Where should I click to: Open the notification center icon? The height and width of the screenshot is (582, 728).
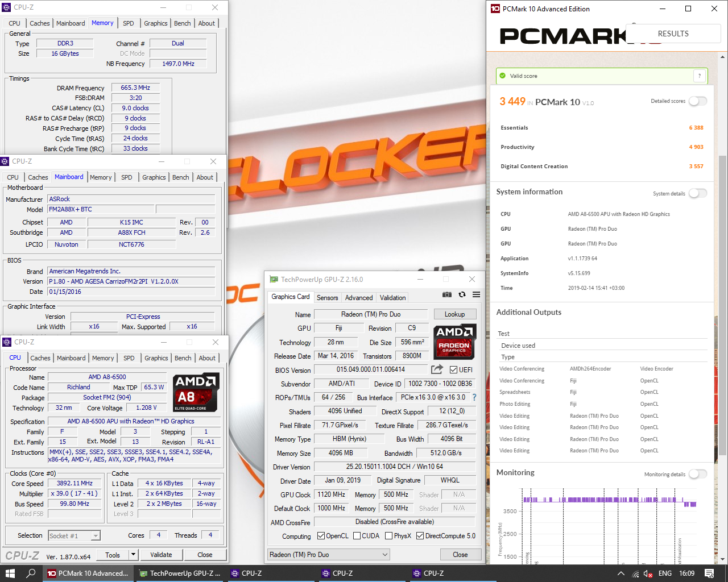(x=709, y=573)
